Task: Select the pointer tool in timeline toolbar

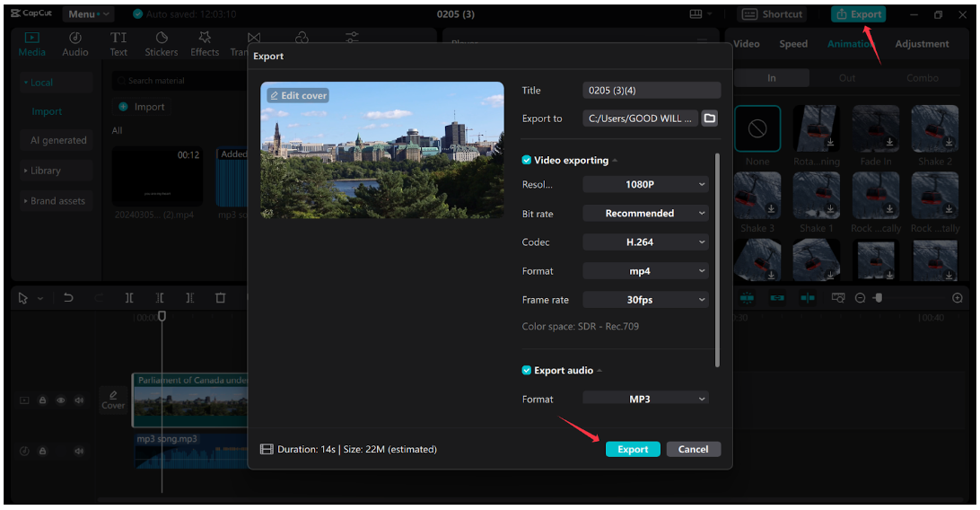Action: 23,298
